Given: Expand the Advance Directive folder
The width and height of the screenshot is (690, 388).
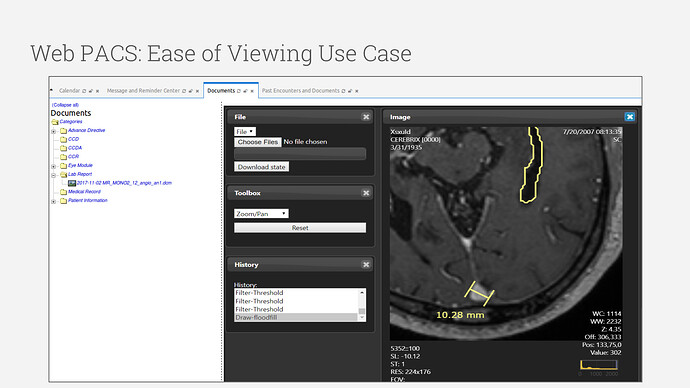Looking at the screenshot, I should [x=53, y=131].
